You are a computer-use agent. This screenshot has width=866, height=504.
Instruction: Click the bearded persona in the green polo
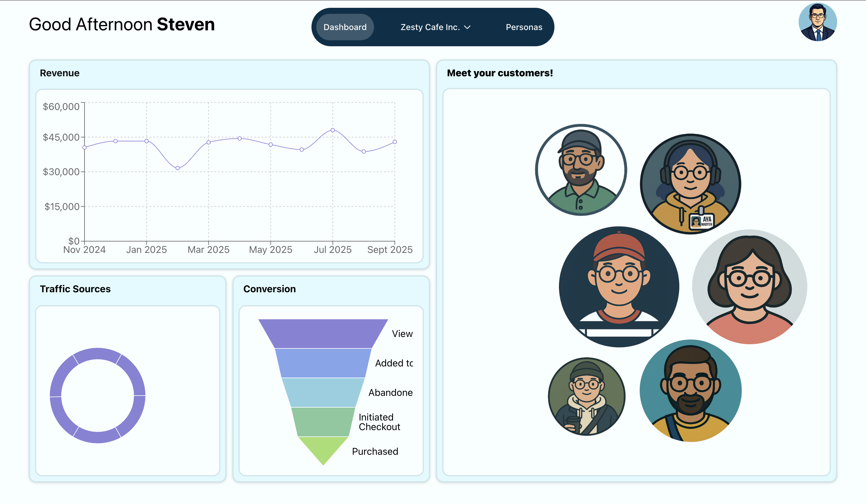point(581,170)
